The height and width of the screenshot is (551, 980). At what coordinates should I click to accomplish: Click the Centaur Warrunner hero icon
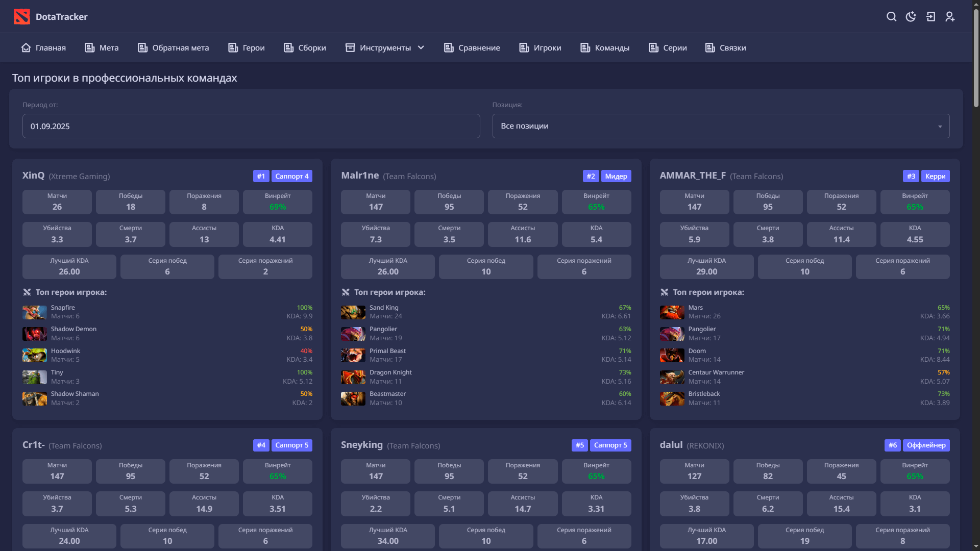(672, 377)
